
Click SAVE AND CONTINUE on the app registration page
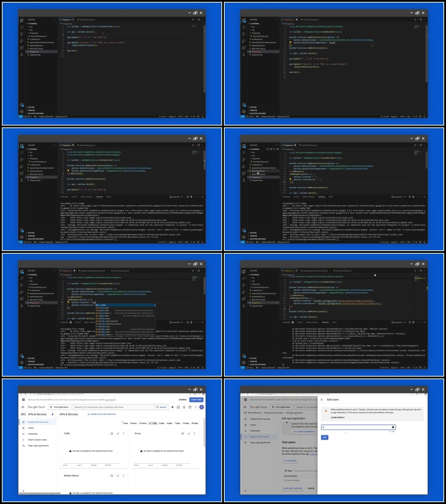click(293, 488)
